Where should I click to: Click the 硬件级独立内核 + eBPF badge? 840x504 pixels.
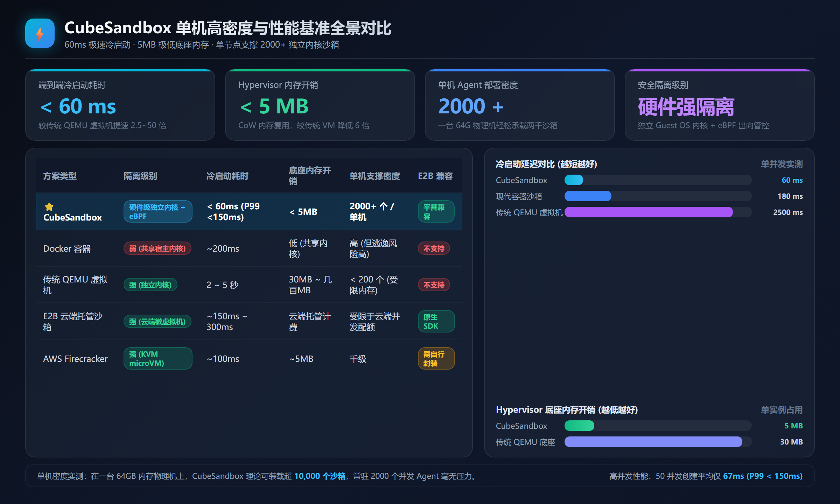point(158,211)
